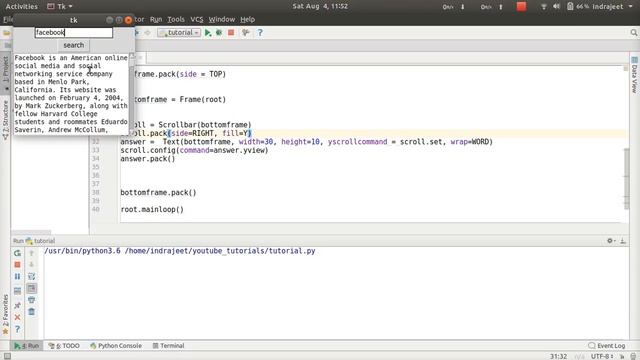Screen dimensions: 640x360
Task: Open the Data View side panel
Action: coord(634,75)
